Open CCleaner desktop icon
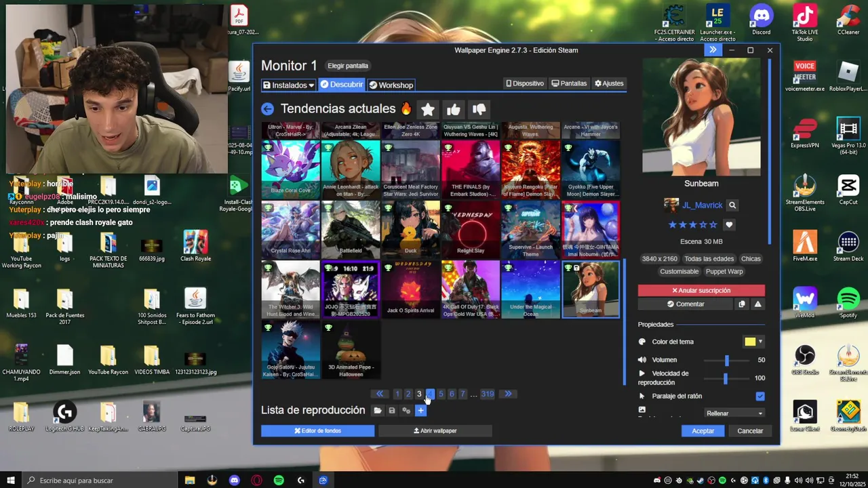 pyautogui.click(x=848, y=18)
